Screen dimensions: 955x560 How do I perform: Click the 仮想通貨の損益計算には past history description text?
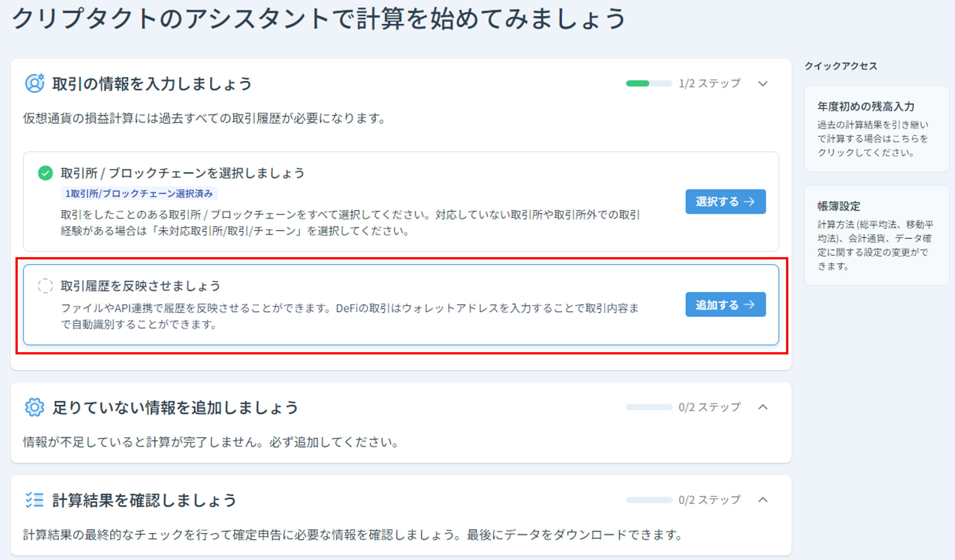point(205,119)
